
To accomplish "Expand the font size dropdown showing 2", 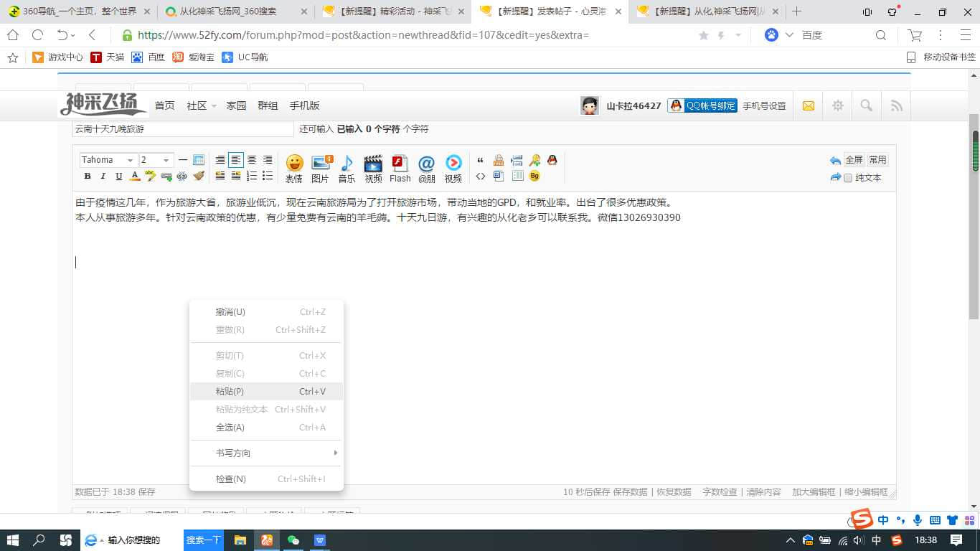I will pyautogui.click(x=156, y=160).
